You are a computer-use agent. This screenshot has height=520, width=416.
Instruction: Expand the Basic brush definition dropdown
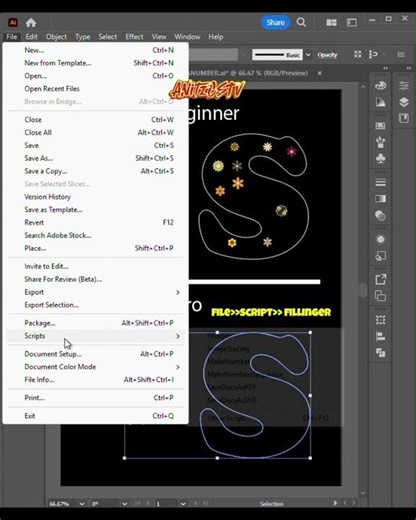(308, 55)
